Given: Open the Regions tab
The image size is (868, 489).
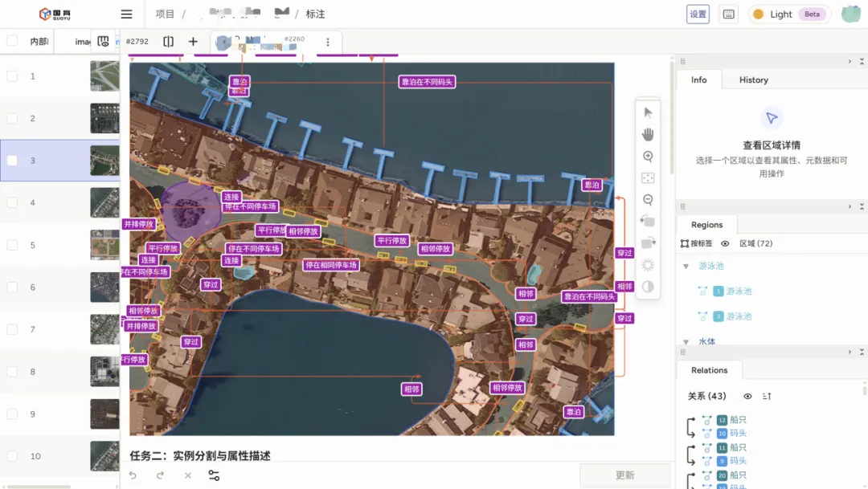Looking at the screenshot, I should (706, 225).
